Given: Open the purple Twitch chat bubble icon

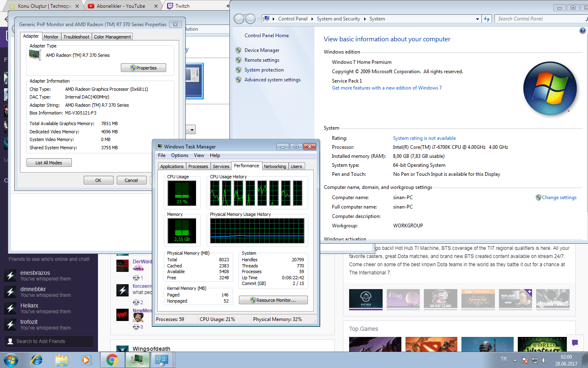Looking at the screenshot, I should tap(575, 343).
